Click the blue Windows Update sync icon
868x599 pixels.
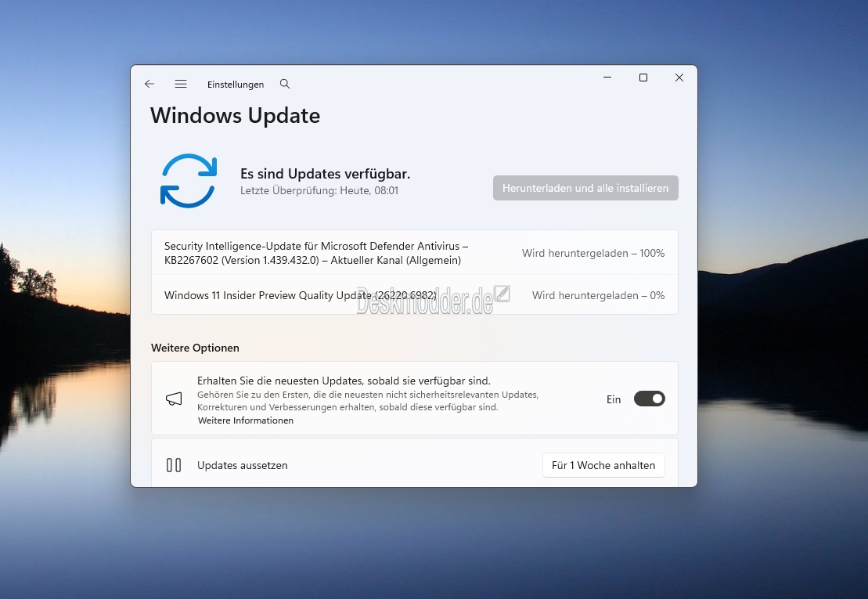pyautogui.click(x=189, y=181)
